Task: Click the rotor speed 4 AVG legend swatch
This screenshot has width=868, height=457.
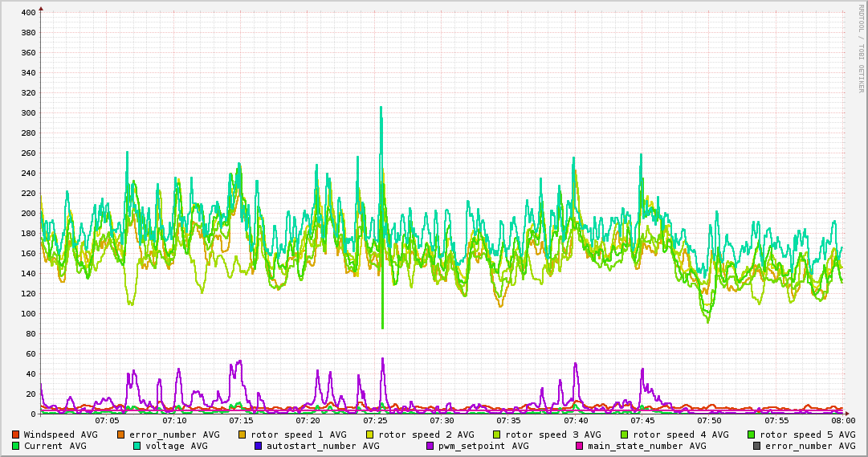Action: coord(625,435)
